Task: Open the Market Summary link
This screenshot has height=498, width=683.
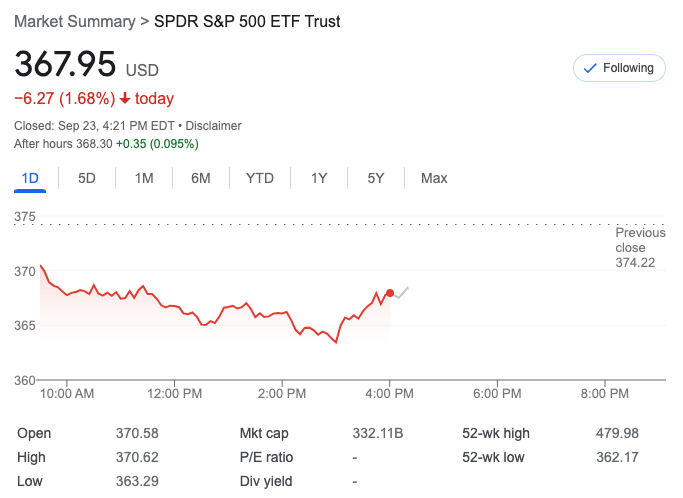Action: click(75, 21)
